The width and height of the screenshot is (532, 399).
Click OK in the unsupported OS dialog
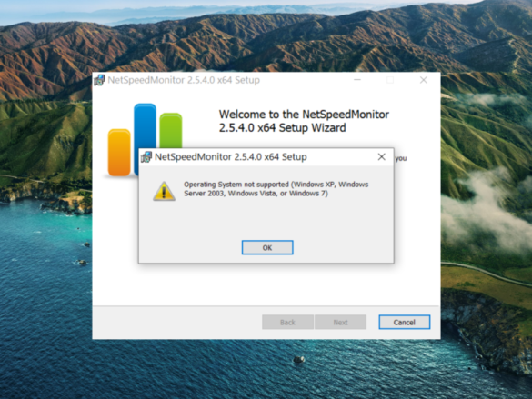pos(267,247)
